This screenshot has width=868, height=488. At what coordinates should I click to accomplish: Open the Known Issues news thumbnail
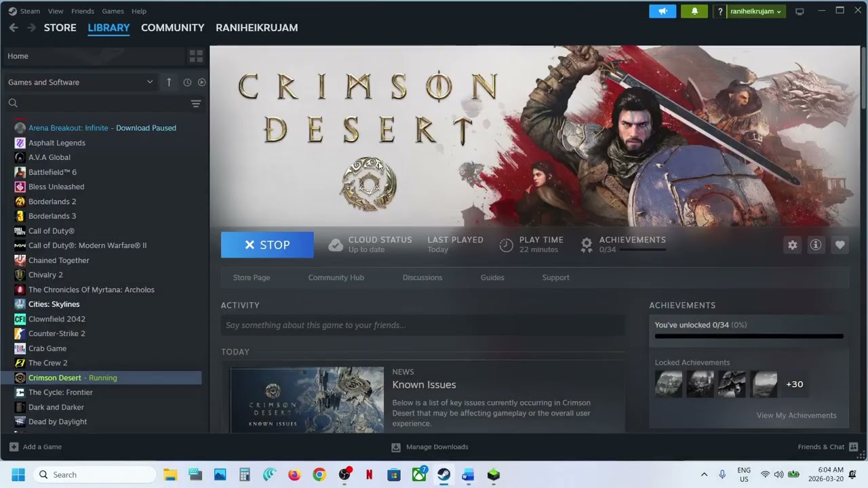(x=307, y=399)
